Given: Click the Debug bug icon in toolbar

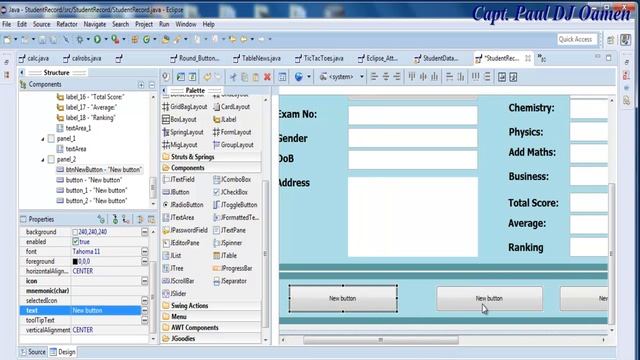Looking at the screenshot, I should point(80,39).
